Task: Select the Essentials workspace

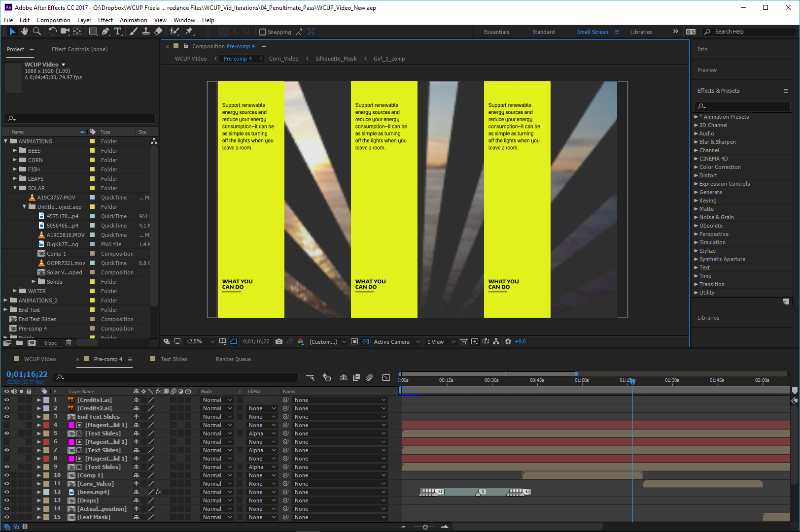Action: [x=496, y=32]
